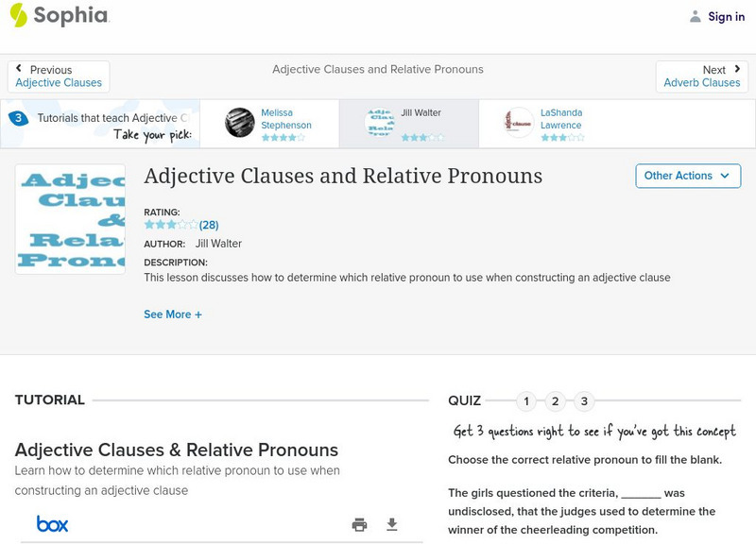Jump to quiz question 2
756x544 pixels.
tap(556, 401)
